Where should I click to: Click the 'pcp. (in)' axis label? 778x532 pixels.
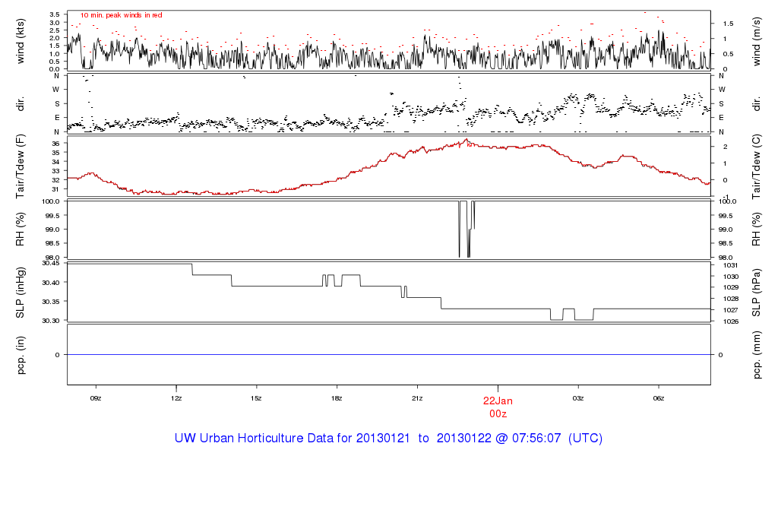21,355
